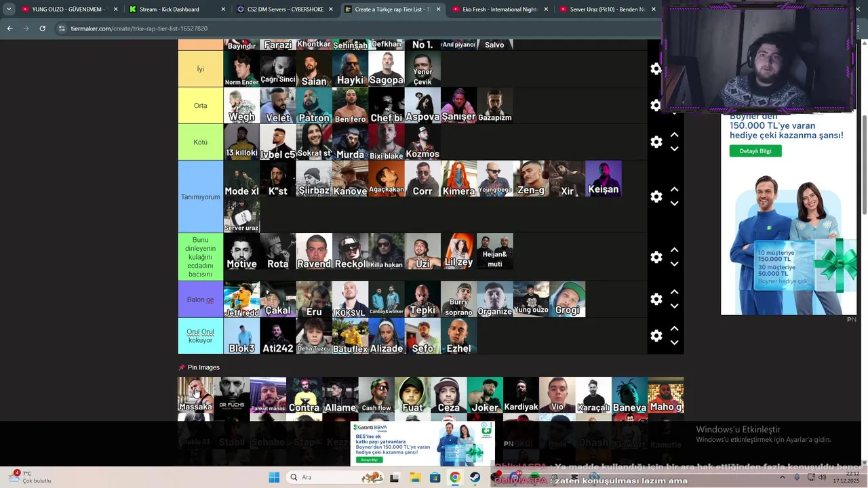
Task: Select the Joker image in the pool
Action: (485, 395)
